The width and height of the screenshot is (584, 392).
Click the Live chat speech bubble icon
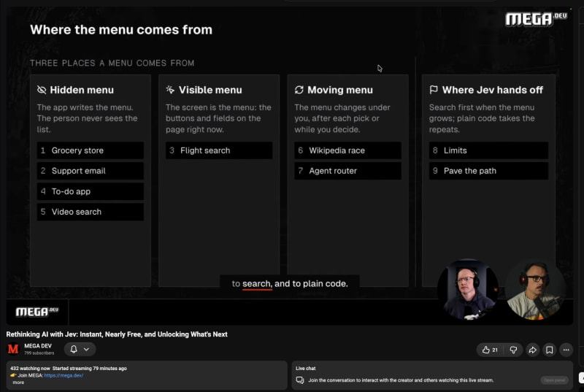300,380
